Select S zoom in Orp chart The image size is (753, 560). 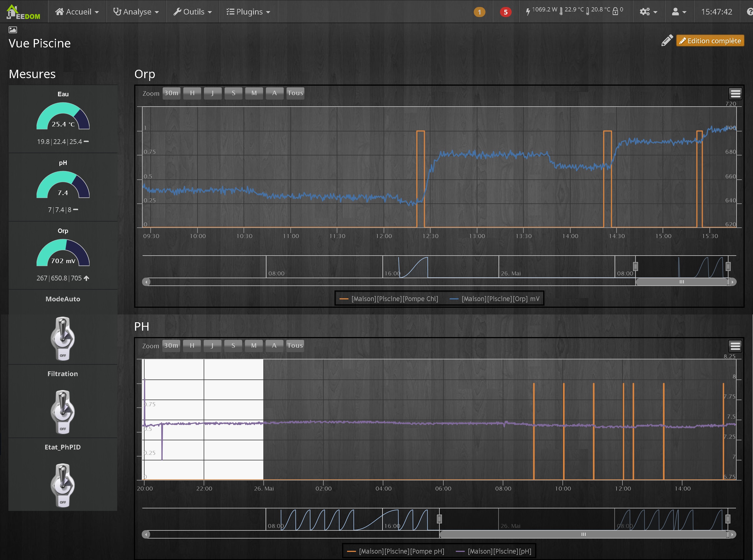point(234,93)
